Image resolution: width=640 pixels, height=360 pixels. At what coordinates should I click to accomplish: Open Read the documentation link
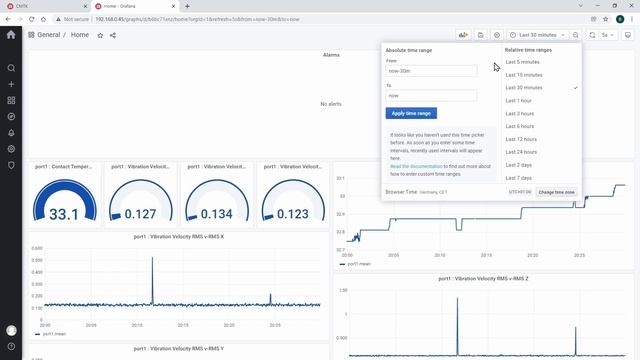[x=416, y=167]
